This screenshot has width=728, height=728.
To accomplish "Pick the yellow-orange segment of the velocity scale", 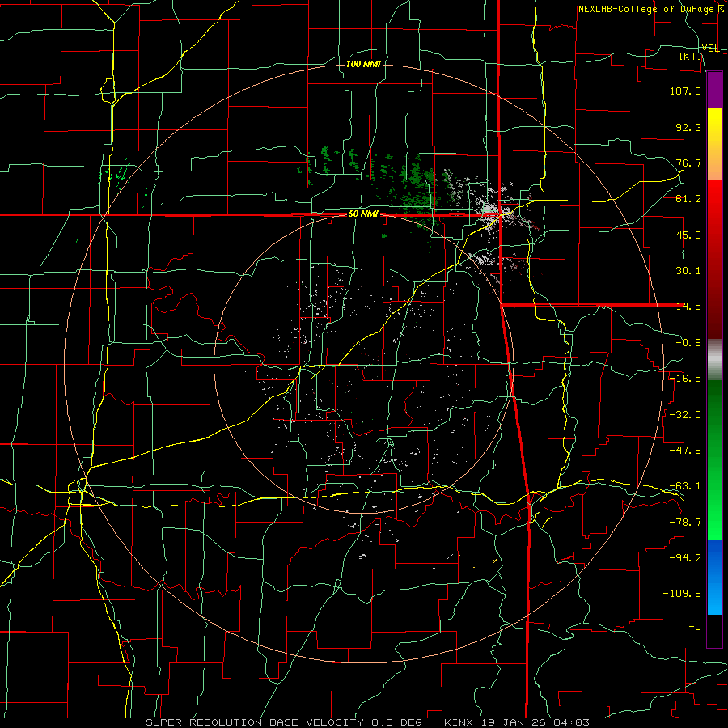I will point(714,144).
